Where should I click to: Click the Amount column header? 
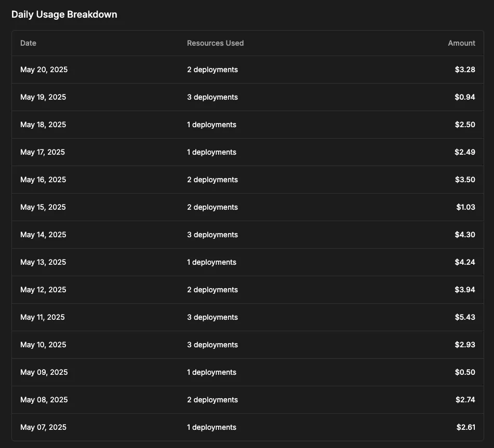click(461, 43)
